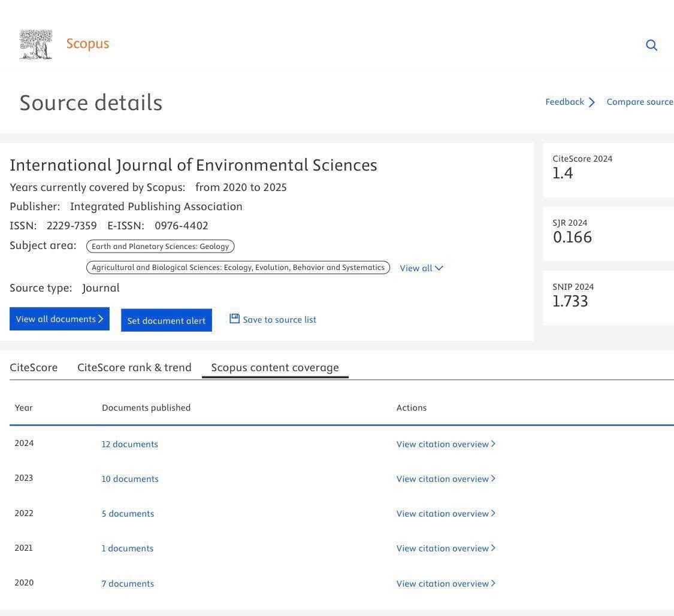This screenshot has width=674, height=616.
Task: Select CiteScore rank & trend tab
Action: 134,368
